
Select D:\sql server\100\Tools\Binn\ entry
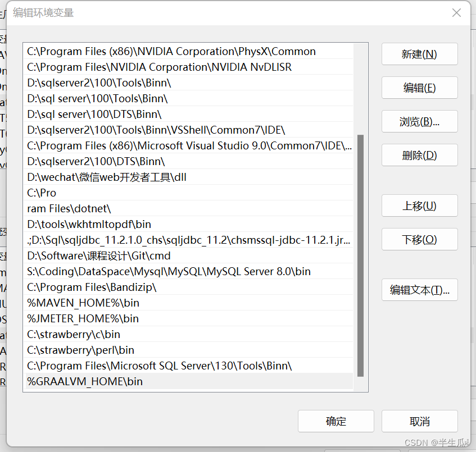coord(188,99)
